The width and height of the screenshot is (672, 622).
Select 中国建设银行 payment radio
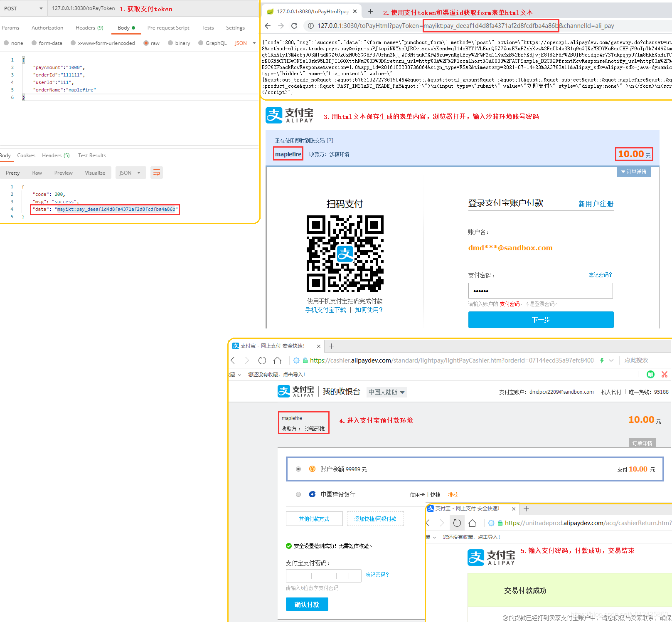(x=298, y=494)
